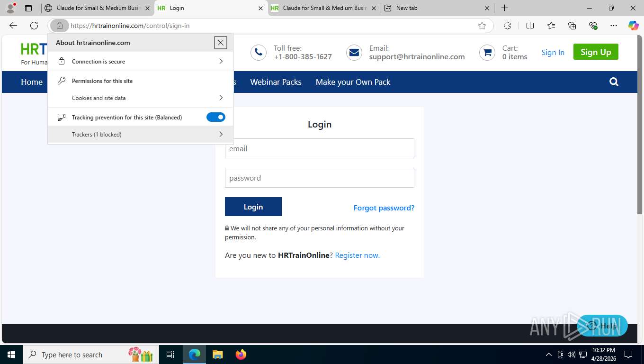This screenshot has width=644, height=364.
Task: Click the browser Back arrow
Action: [13, 26]
